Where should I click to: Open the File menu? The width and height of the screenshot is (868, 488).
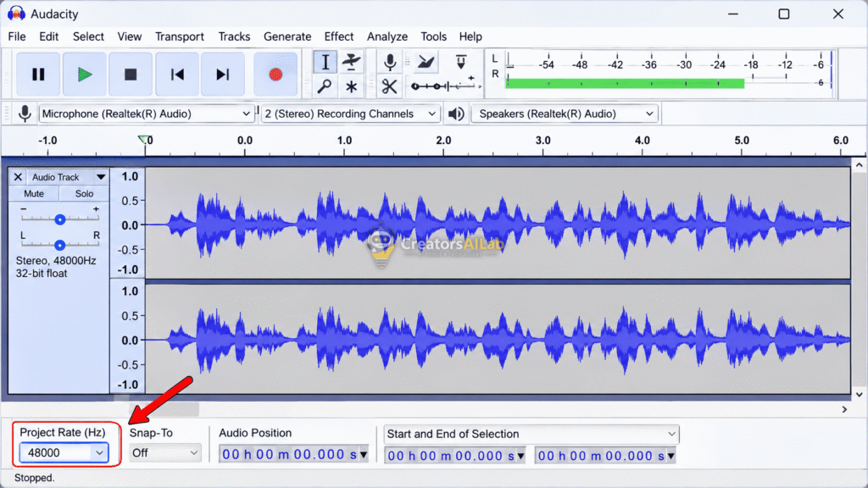coord(17,36)
